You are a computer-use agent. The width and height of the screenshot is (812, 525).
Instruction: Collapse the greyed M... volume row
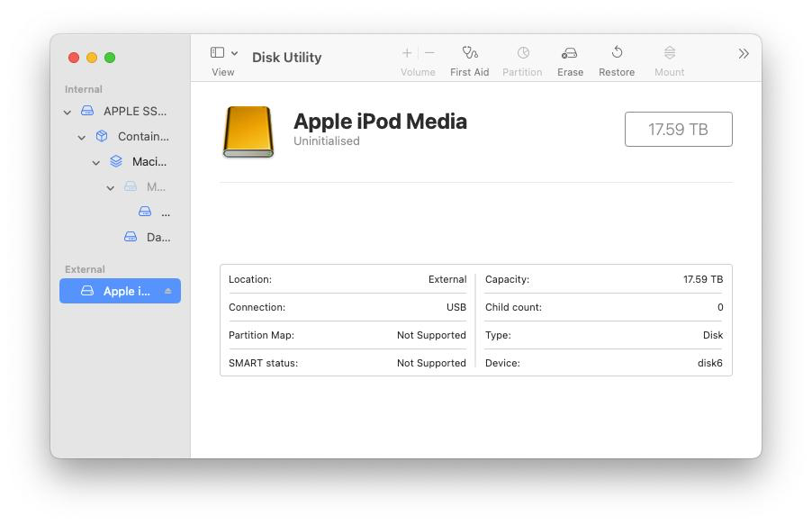(111, 187)
